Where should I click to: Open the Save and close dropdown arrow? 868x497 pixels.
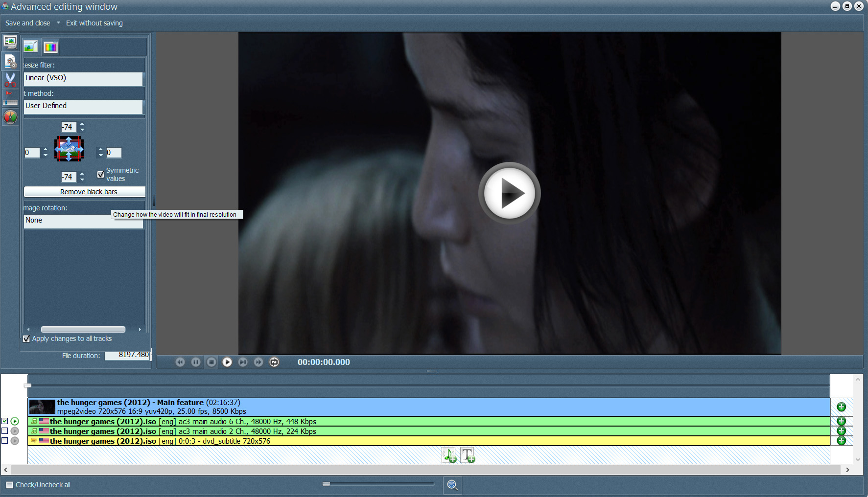tap(58, 23)
